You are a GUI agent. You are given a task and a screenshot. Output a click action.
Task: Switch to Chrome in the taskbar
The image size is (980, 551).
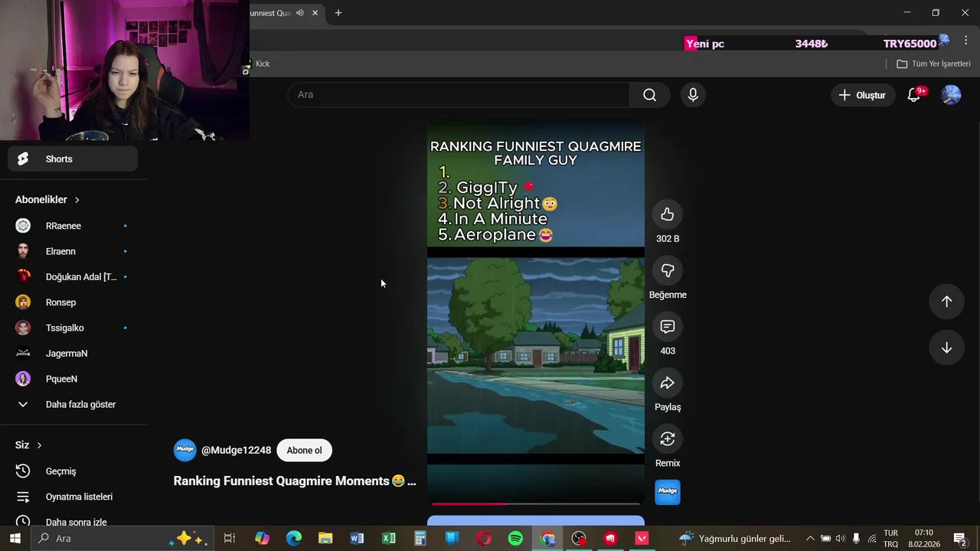click(x=547, y=538)
